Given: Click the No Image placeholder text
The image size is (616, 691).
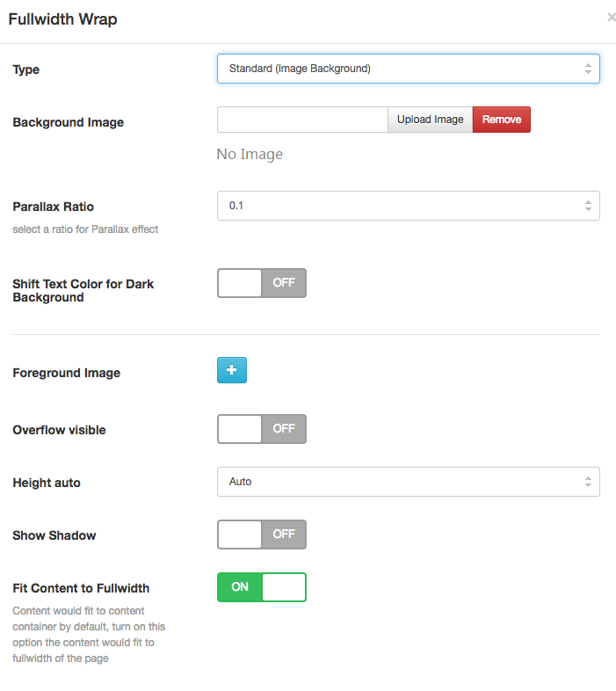Looking at the screenshot, I should [250, 155].
